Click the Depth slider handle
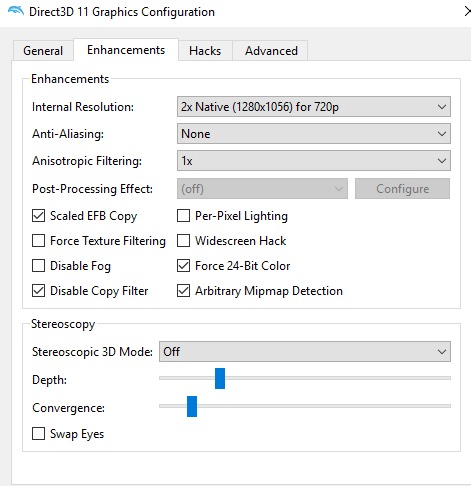The image size is (471, 486). [x=220, y=378]
